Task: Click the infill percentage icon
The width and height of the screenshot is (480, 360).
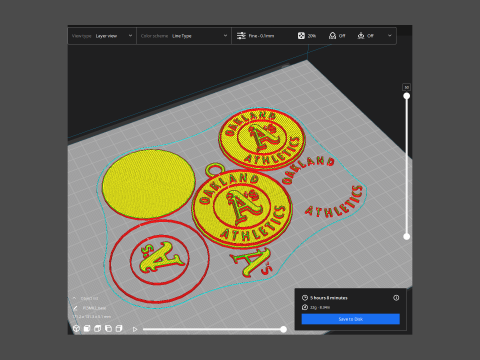Action: [301, 36]
